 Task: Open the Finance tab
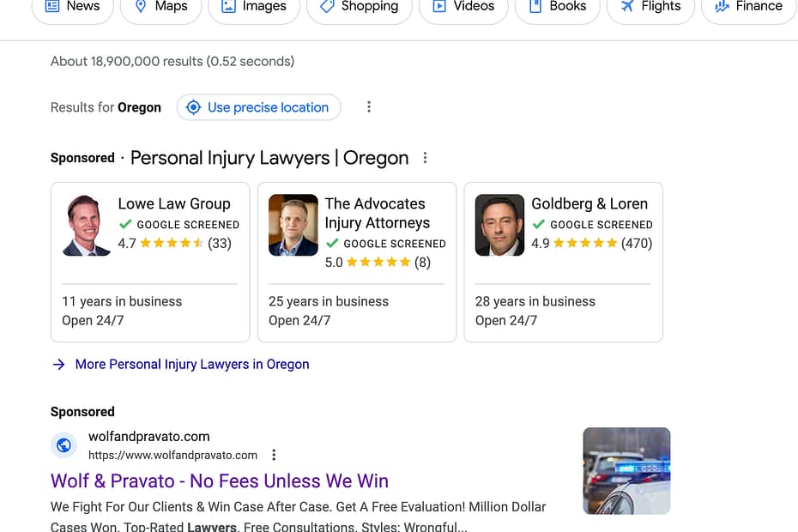749,7
